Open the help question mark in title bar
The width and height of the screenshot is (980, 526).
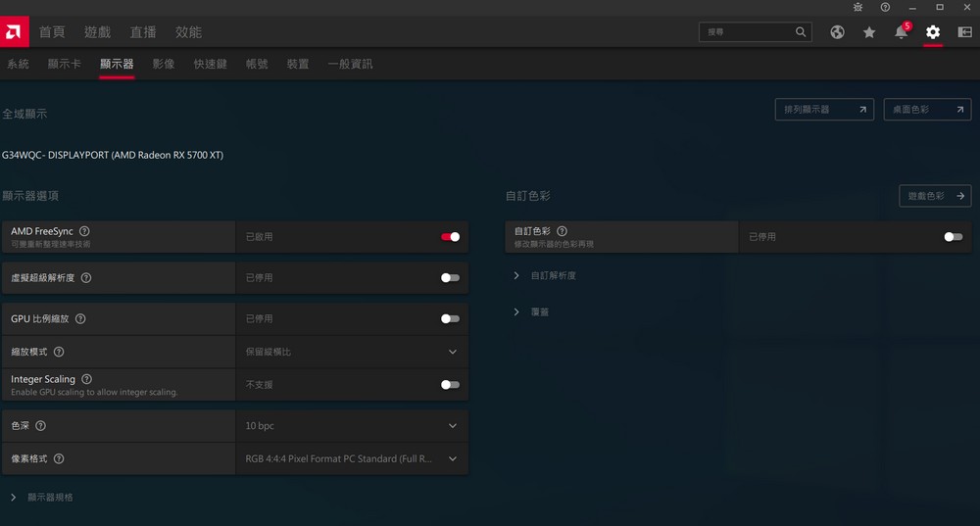click(x=885, y=8)
